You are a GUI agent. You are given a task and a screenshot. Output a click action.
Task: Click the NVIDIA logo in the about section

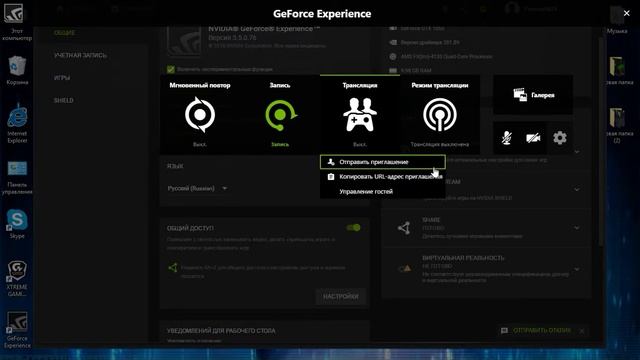coord(184,40)
